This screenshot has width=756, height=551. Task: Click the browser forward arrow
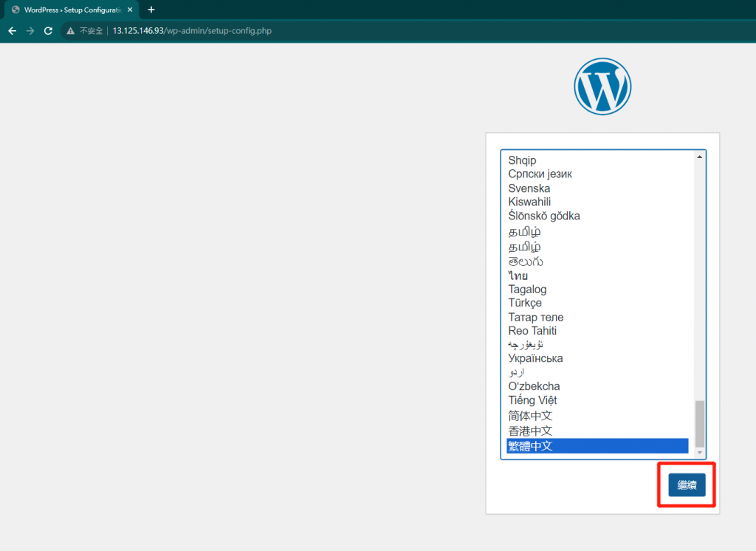coord(30,31)
